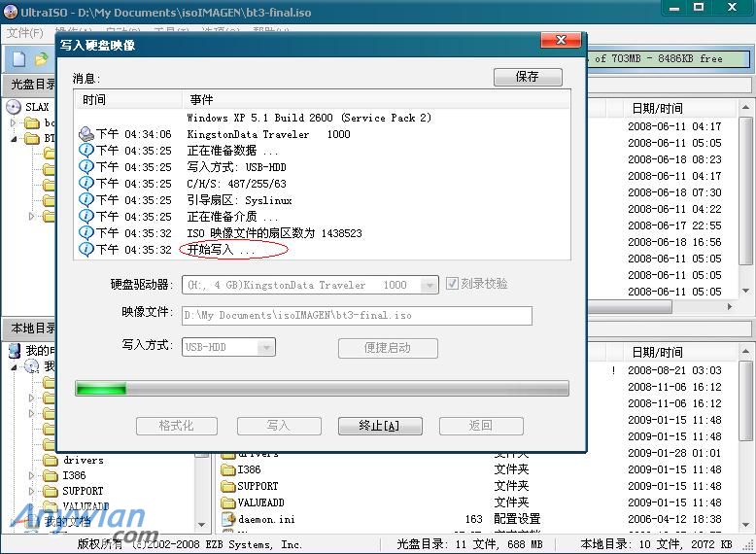This screenshot has height=554, width=756.
Task: Click the SLAX disc icon in tree
Action: click(15, 107)
